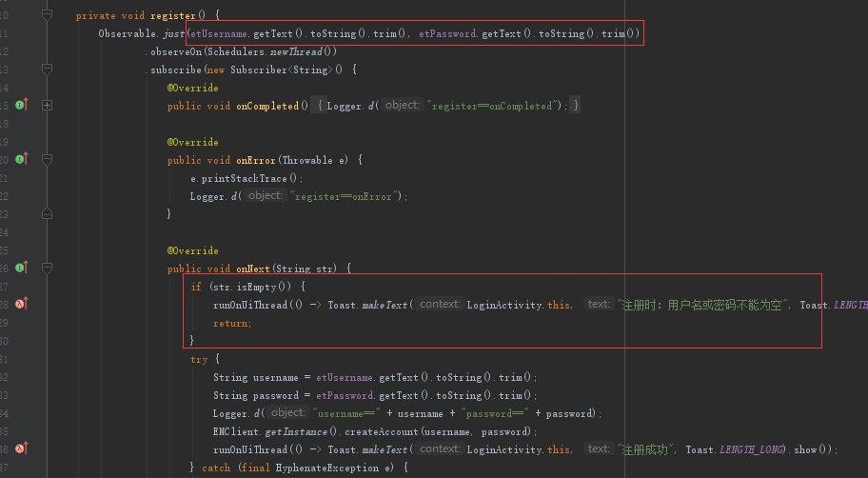Screen dimensions: 868x478
Task: Collapse the onError method fold marker
Action: click(47, 160)
